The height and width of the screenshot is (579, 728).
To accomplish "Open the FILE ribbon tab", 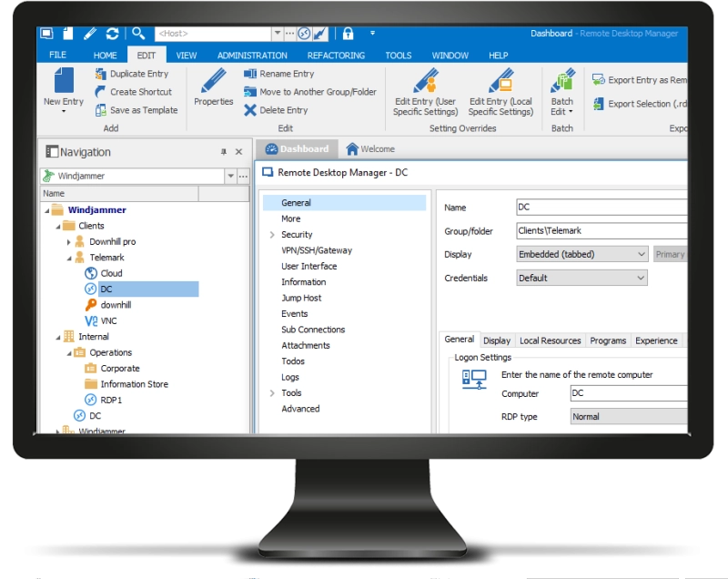I will (57, 55).
